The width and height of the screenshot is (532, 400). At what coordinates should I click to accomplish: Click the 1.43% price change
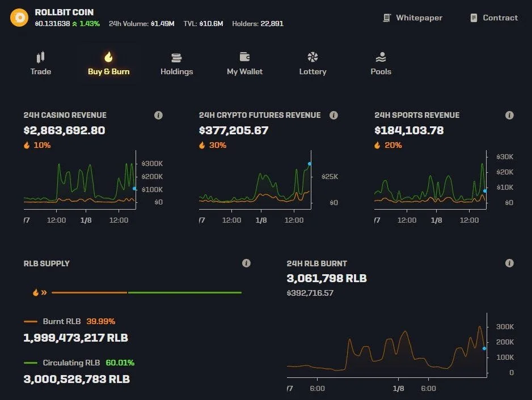click(90, 24)
